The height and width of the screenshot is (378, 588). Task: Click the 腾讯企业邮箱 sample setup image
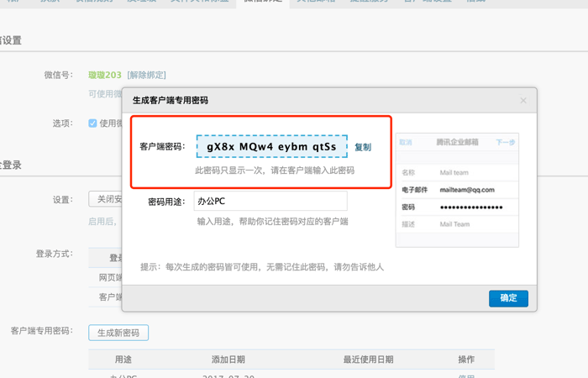(457, 189)
